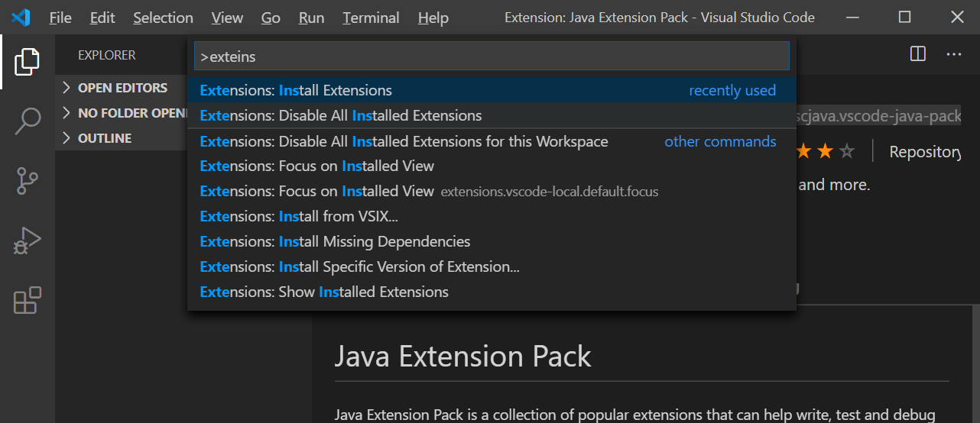The width and height of the screenshot is (980, 423).
Task: Open the editor More Actions ellipsis
Action: point(954,54)
